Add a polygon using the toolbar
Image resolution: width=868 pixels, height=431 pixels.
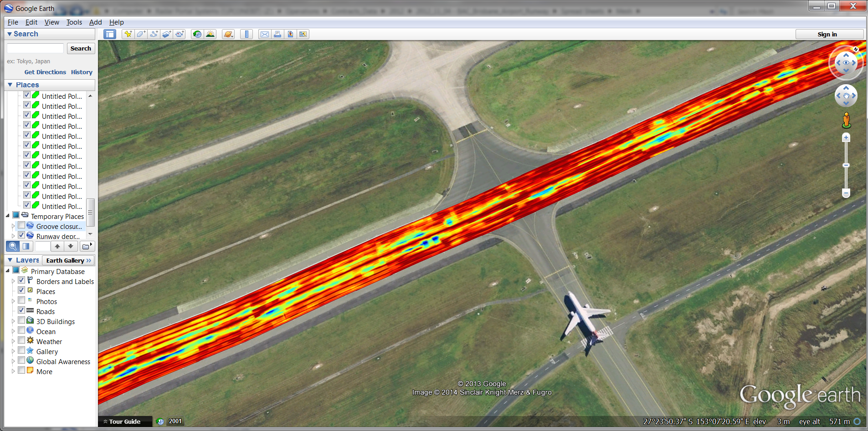(x=141, y=34)
